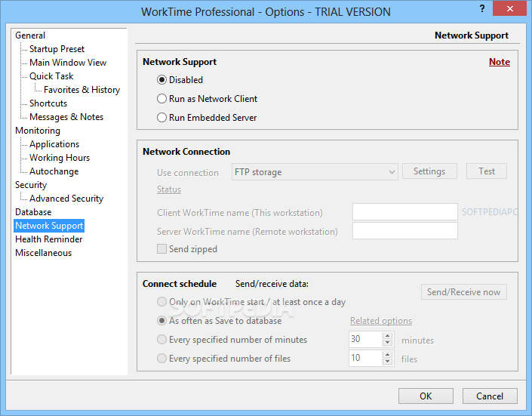Increase the files spinner value

click(387, 354)
